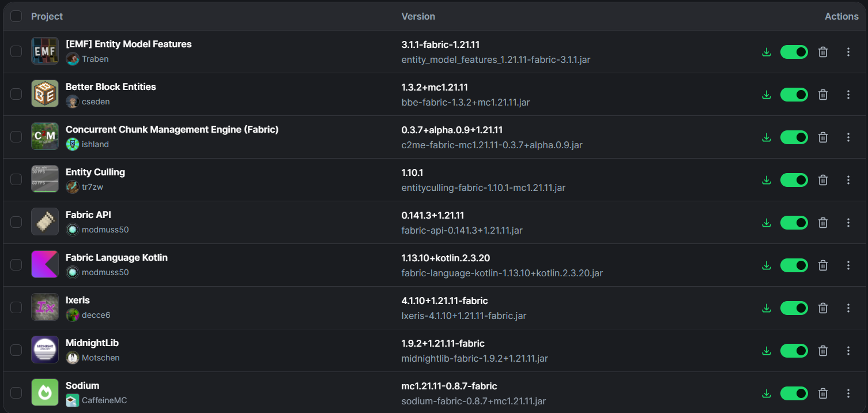Delete Concurrent Chunk Management Engine mod

click(823, 137)
